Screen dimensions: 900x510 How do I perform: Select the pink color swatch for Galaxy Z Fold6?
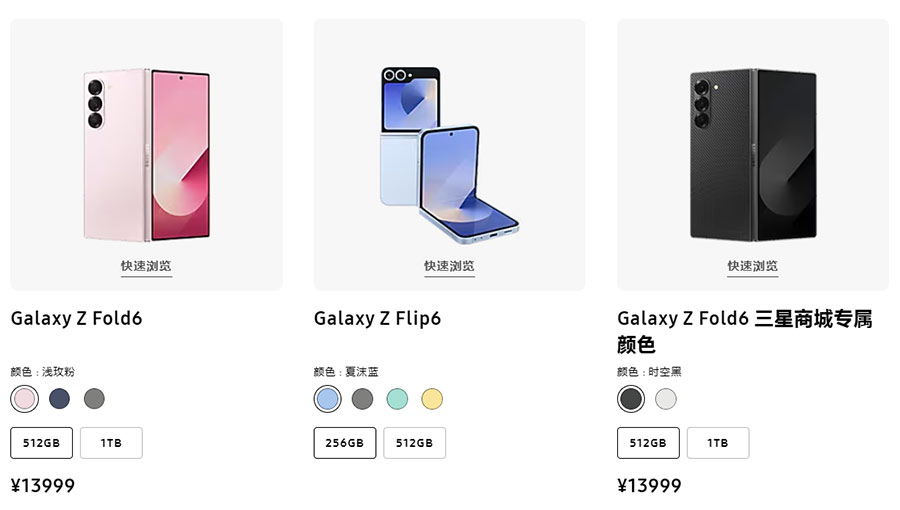[x=25, y=399]
